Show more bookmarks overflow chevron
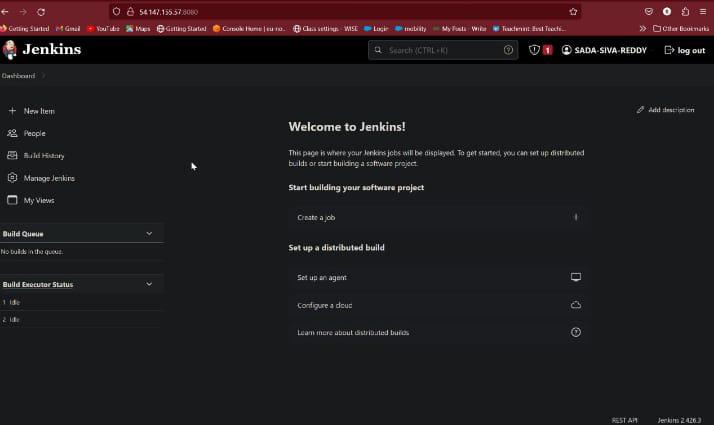Screen dimensions: 714x425 point(643,28)
